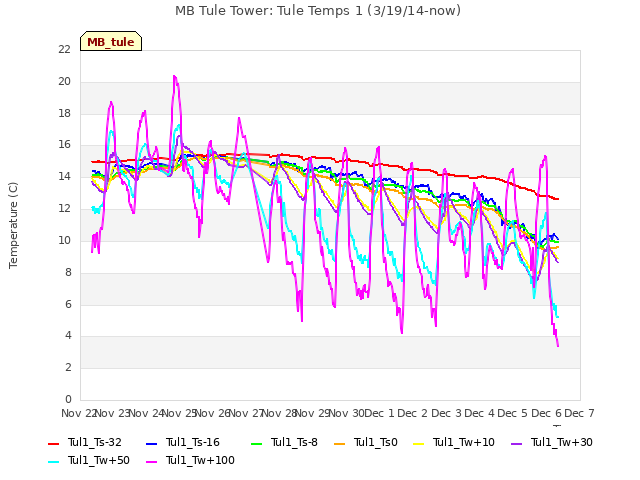
Task: Click the Dec 1 x-axis tick label
Action: (380, 413)
